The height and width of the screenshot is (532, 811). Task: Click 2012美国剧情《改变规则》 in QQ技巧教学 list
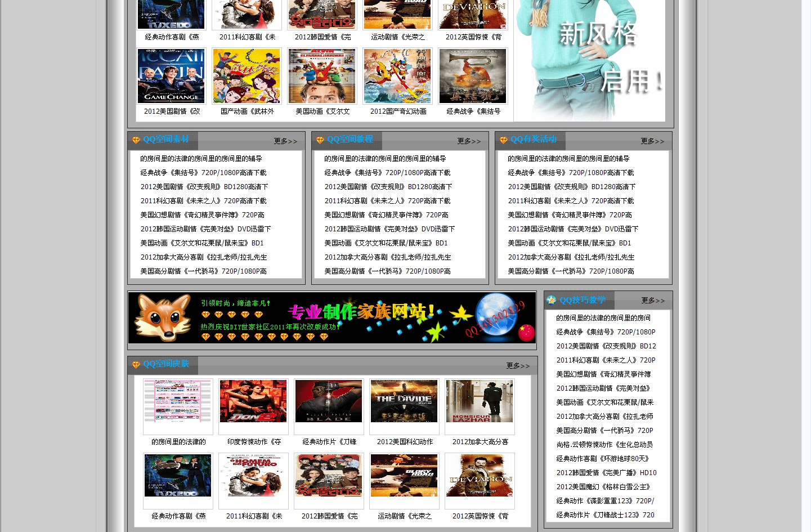pyautogui.click(x=606, y=346)
